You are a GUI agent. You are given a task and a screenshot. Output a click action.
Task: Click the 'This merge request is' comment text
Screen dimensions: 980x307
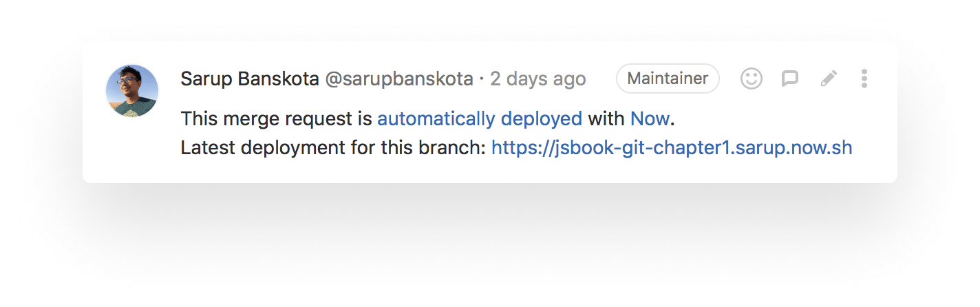[x=276, y=119]
